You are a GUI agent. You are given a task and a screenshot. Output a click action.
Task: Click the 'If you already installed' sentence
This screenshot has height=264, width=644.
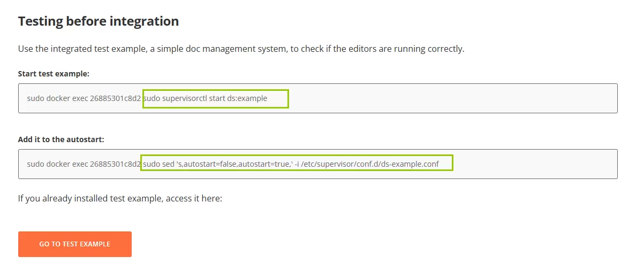120,198
